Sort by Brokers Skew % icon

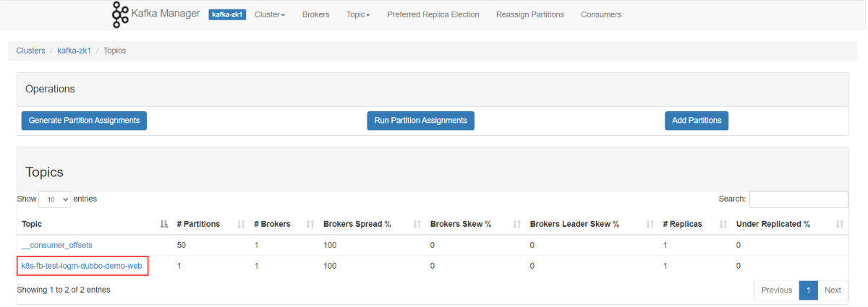coord(516,225)
